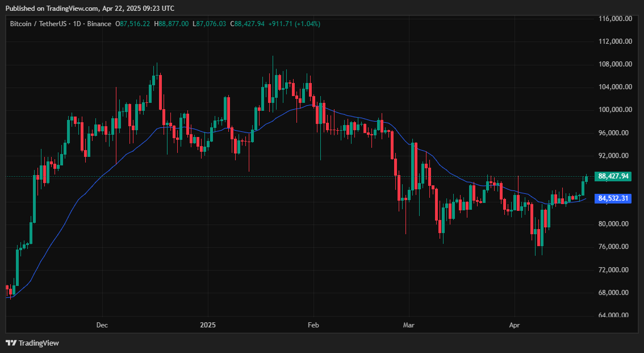The height and width of the screenshot is (353, 644).
Task: Click the 72,000.00 price axis label
Action: (613, 269)
